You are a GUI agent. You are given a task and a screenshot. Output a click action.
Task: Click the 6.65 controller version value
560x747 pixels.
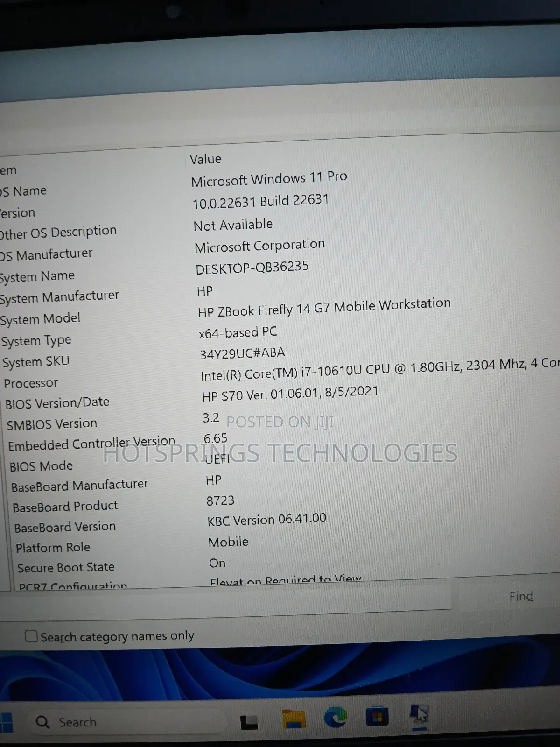click(x=216, y=438)
